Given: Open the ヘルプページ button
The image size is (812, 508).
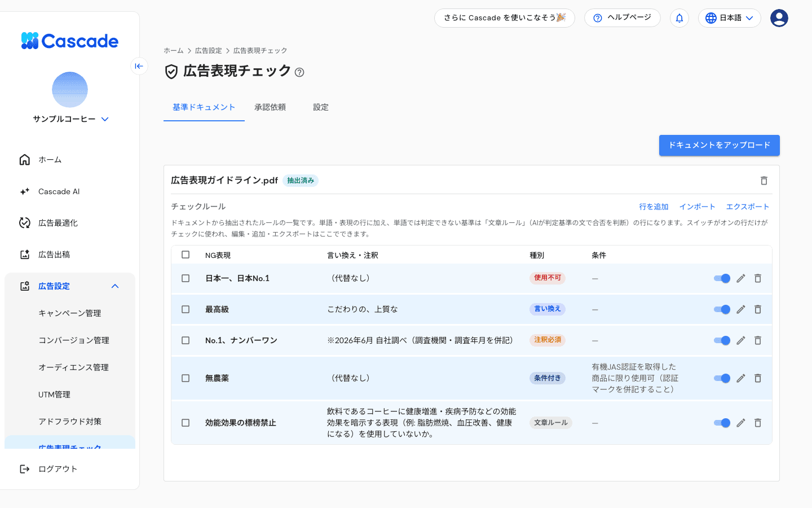Looking at the screenshot, I should click(x=623, y=18).
